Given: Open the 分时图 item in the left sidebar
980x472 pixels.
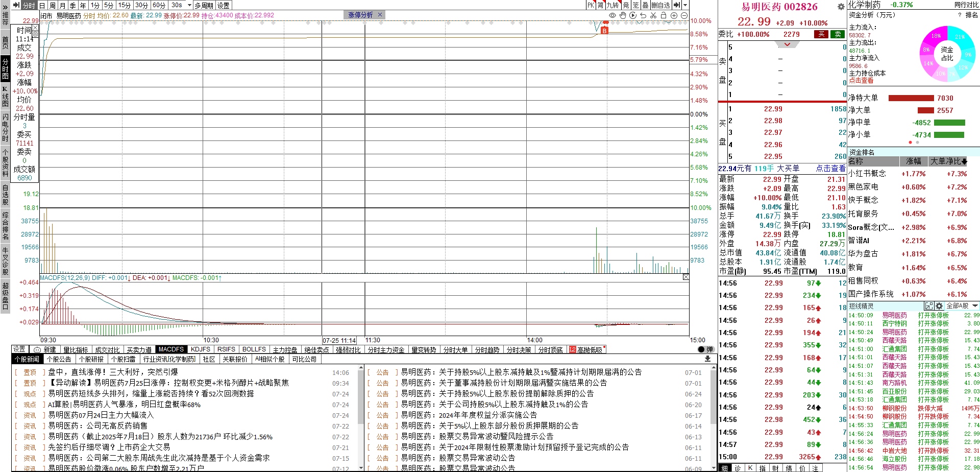Looking at the screenshot, I should (5, 68).
